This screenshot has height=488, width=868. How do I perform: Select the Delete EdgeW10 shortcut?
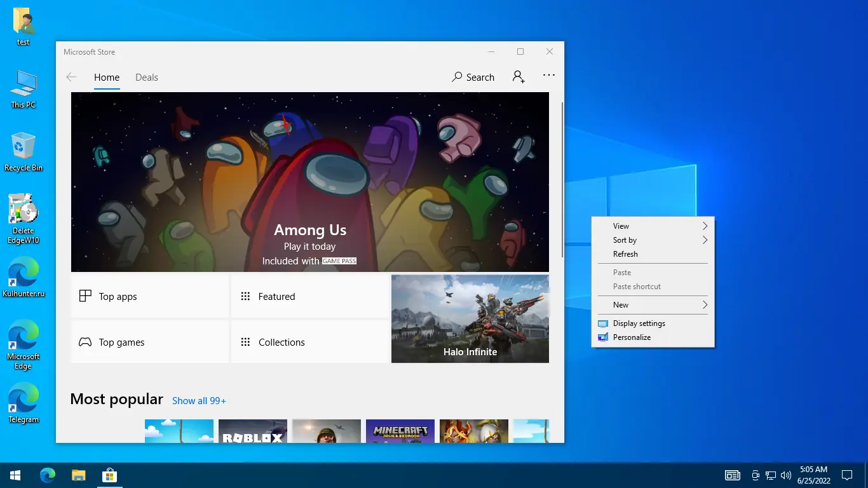click(24, 219)
